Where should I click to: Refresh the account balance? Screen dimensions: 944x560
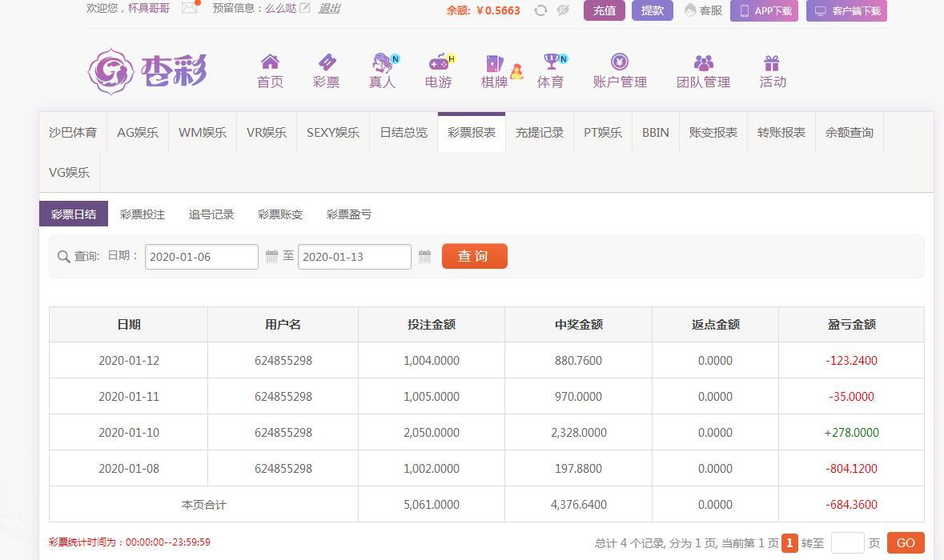click(540, 10)
